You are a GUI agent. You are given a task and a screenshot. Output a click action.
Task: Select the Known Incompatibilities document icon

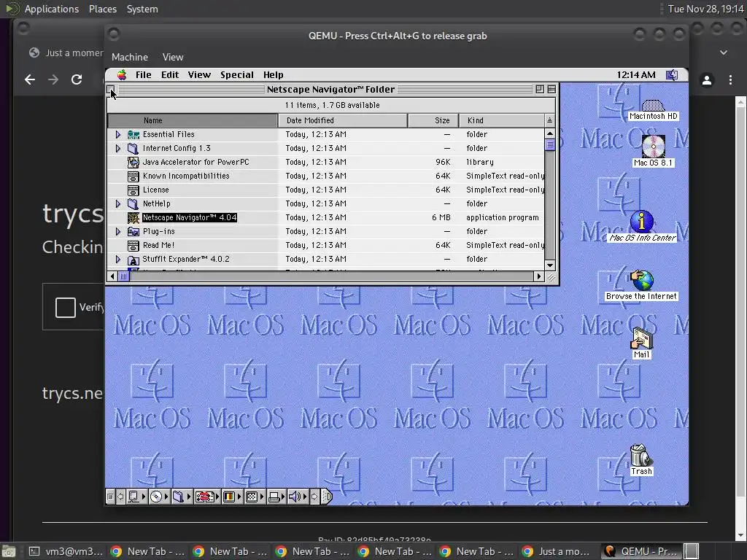[133, 176]
